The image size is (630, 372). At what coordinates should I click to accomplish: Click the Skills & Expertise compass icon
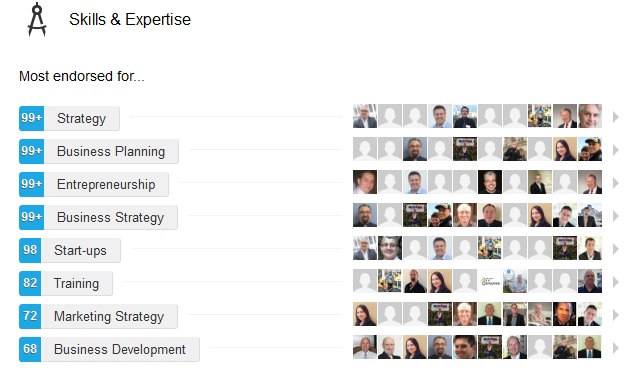[37, 19]
